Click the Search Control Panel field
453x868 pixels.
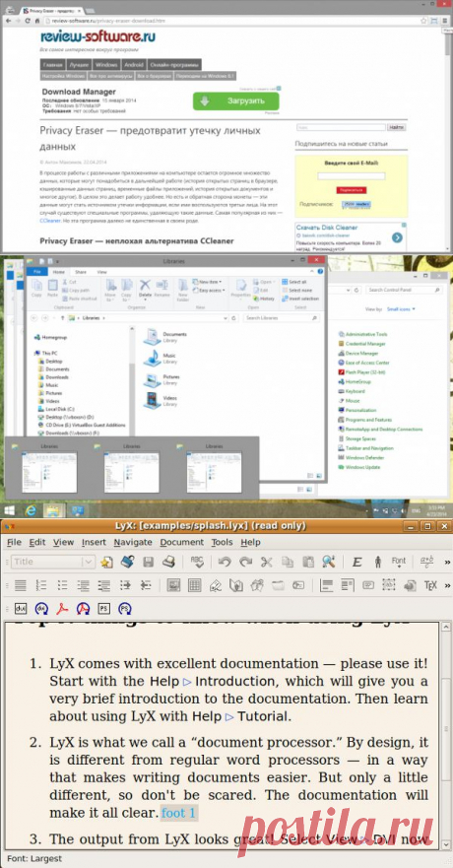(402, 290)
